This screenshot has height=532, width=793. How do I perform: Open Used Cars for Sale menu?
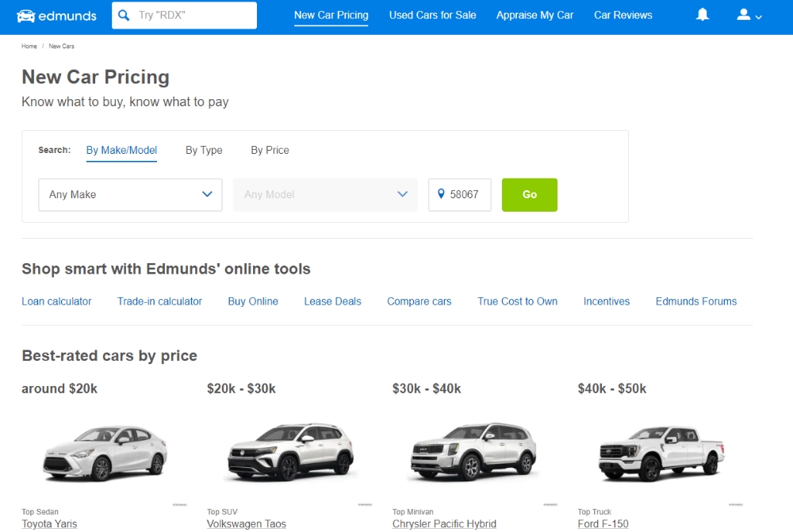click(432, 15)
